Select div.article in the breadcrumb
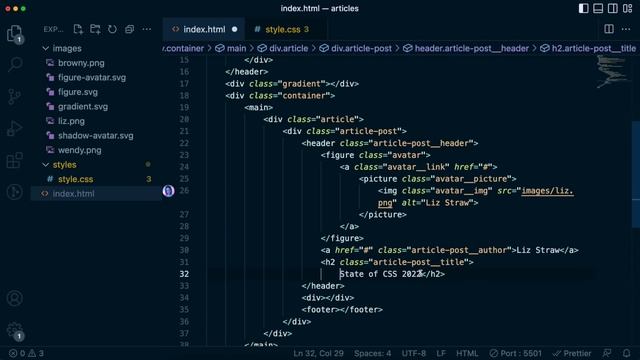 283,48
